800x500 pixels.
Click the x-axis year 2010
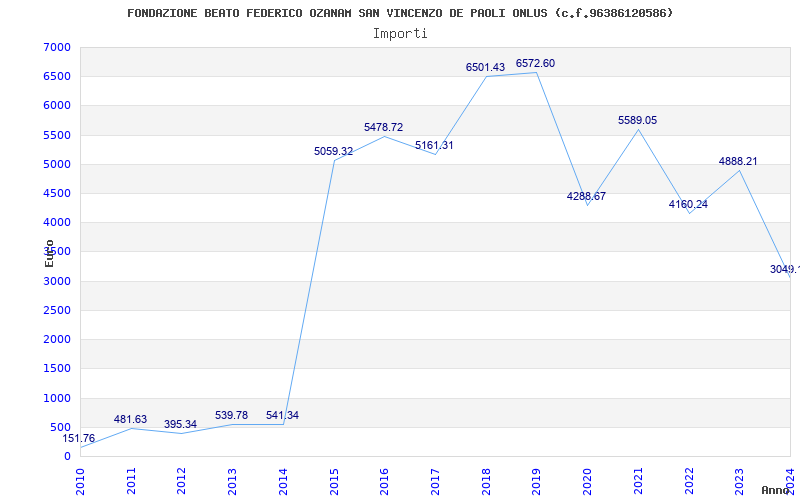[x=80, y=481]
